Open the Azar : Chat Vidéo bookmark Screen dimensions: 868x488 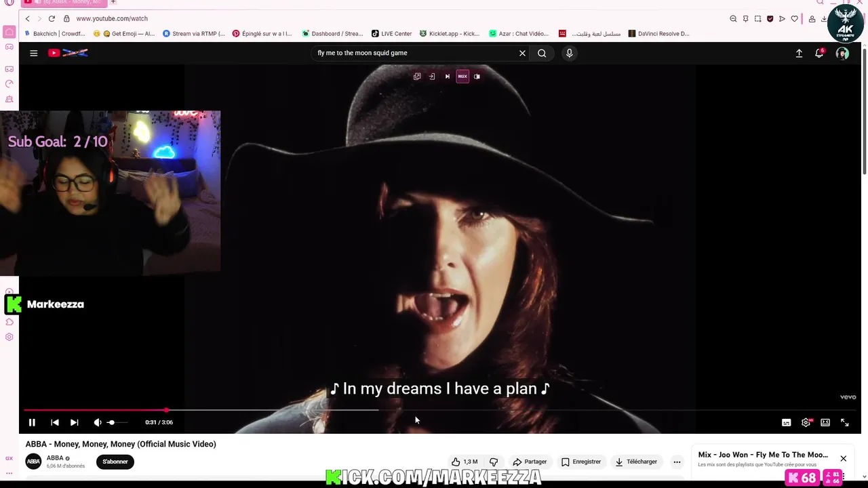pyautogui.click(x=519, y=33)
